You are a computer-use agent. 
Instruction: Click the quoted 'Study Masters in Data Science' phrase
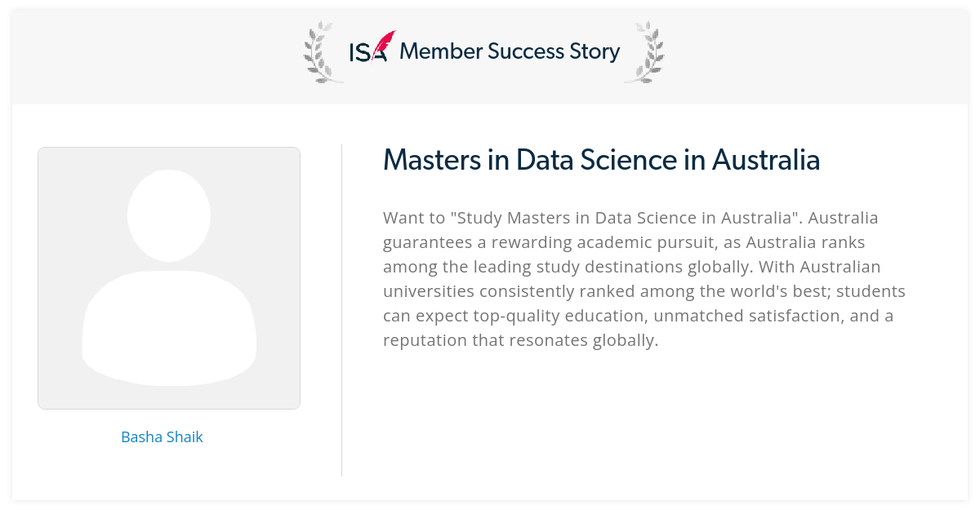point(576,218)
